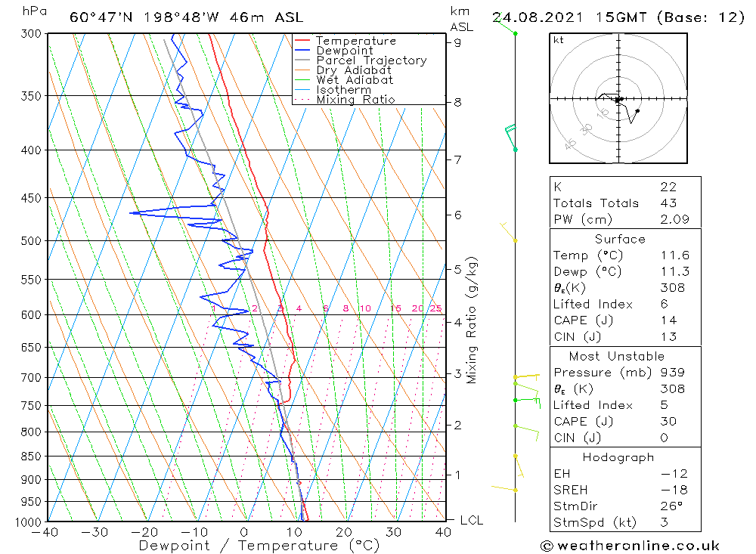Click the 500 hPa pressure axis label
Image resolution: width=756 pixels, height=554 pixels.
[31, 240]
